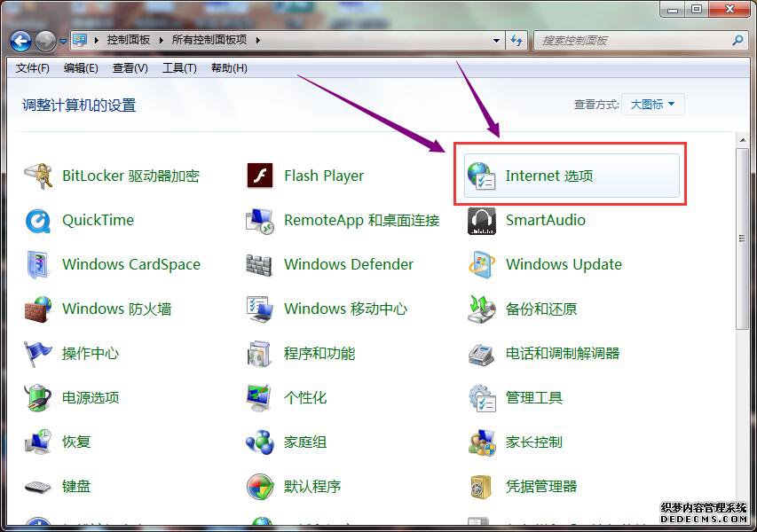Viewport: 757px width, 532px height.
Task: Open the 电话和调制解调器 icon
Action: point(481,354)
